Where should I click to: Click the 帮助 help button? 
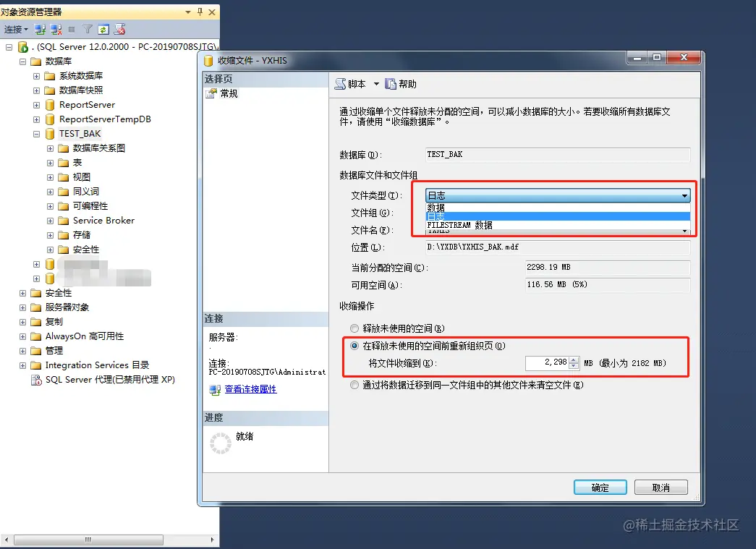pyautogui.click(x=401, y=84)
